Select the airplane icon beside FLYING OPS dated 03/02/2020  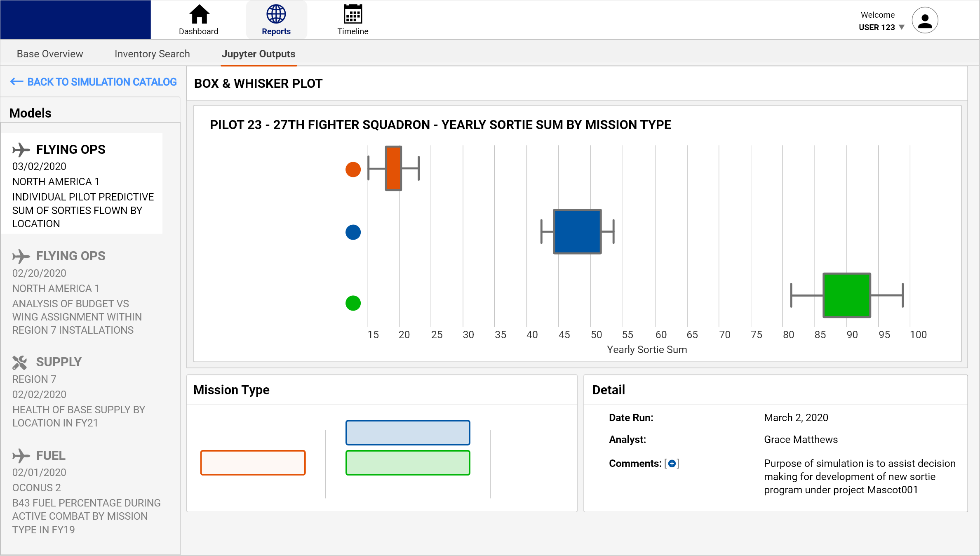(22, 150)
